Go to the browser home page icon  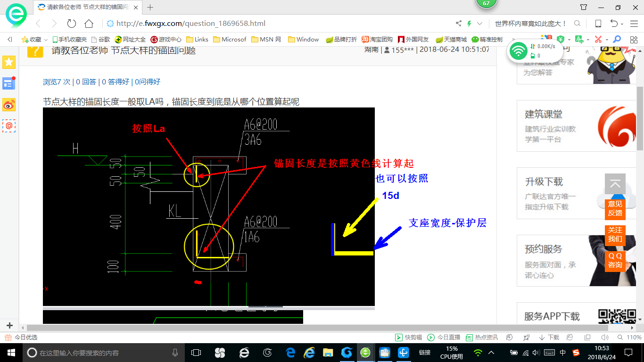(89, 24)
